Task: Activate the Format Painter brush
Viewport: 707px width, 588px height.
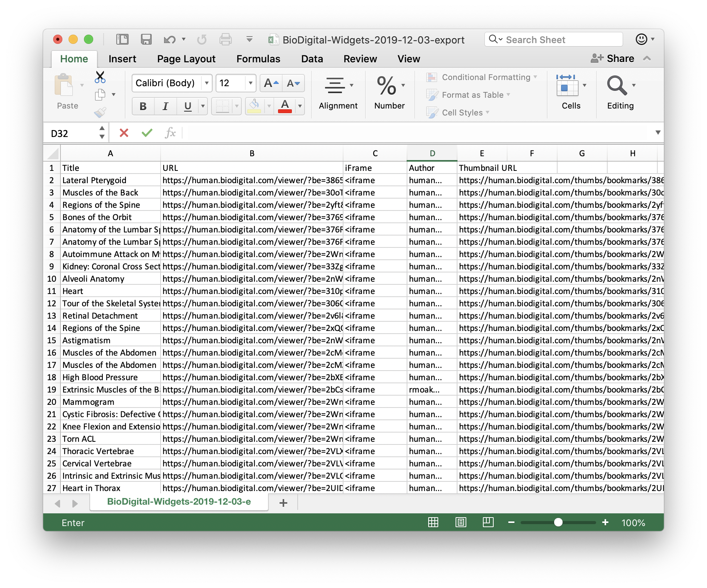Action: point(100,112)
